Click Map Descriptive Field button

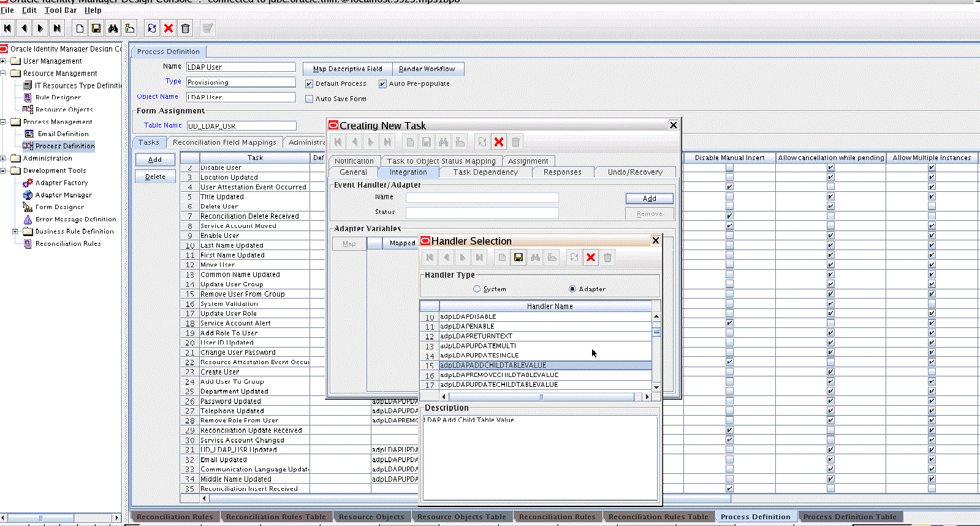pyautogui.click(x=348, y=69)
